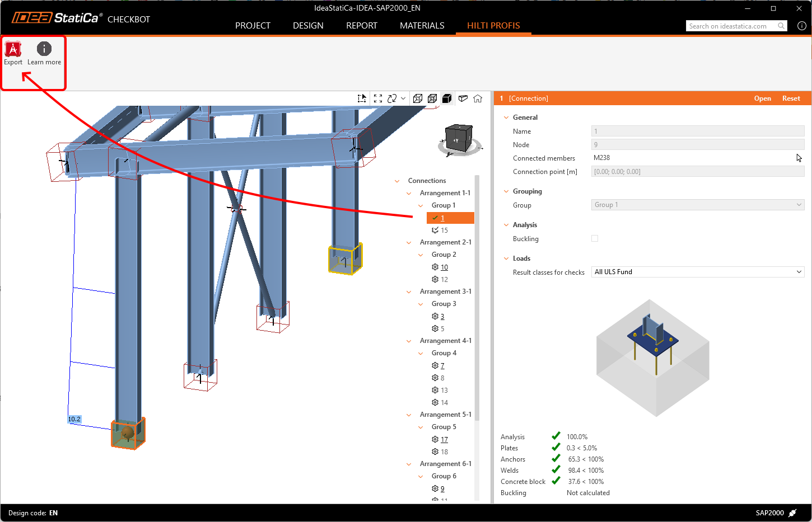This screenshot has height=522, width=812.
Task: Enable the Buckling analysis checkbox
Action: pyautogui.click(x=595, y=238)
